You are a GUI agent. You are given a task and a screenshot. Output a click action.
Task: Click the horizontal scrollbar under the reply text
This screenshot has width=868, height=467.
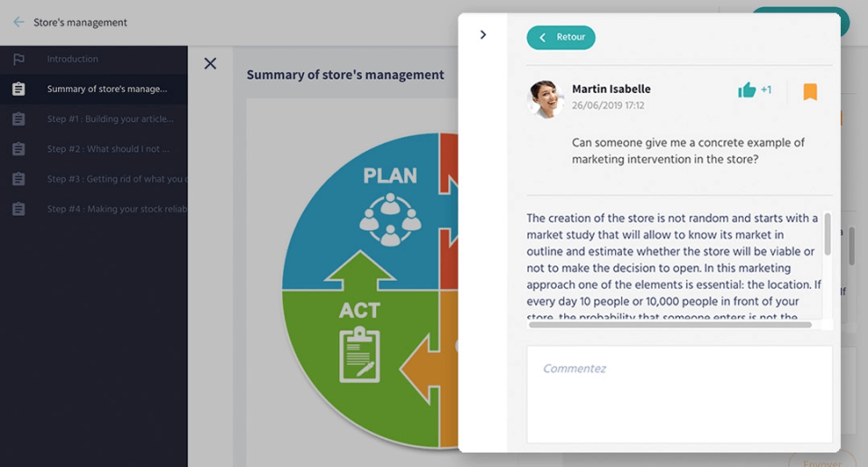[x=670, y=325]
